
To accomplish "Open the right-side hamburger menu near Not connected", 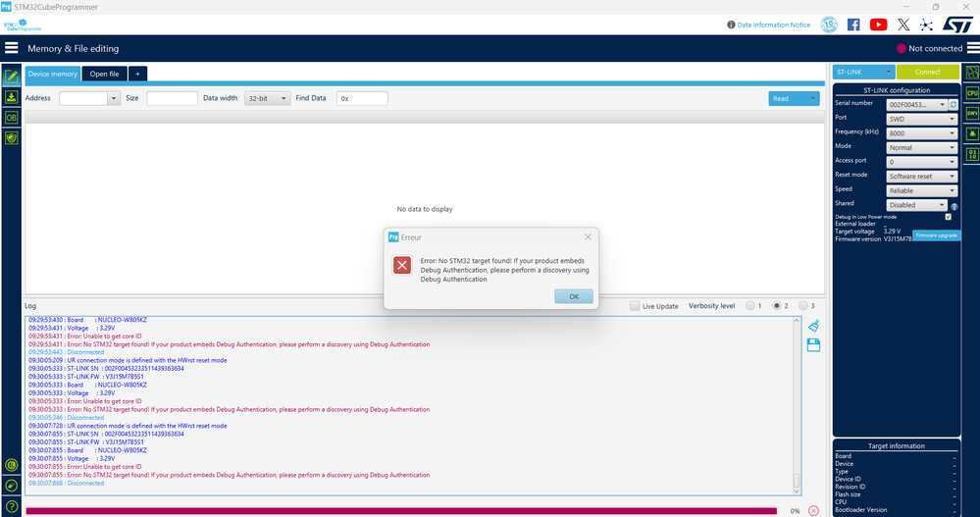I will click(972, 48).
